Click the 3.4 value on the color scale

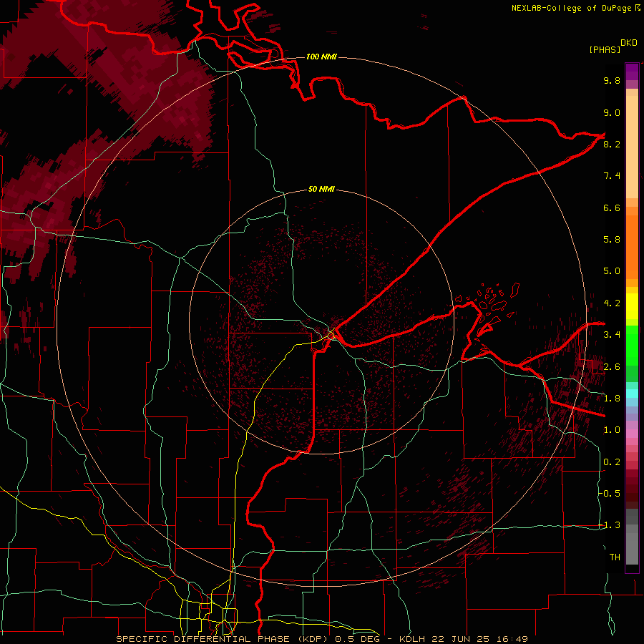point(612,335)
